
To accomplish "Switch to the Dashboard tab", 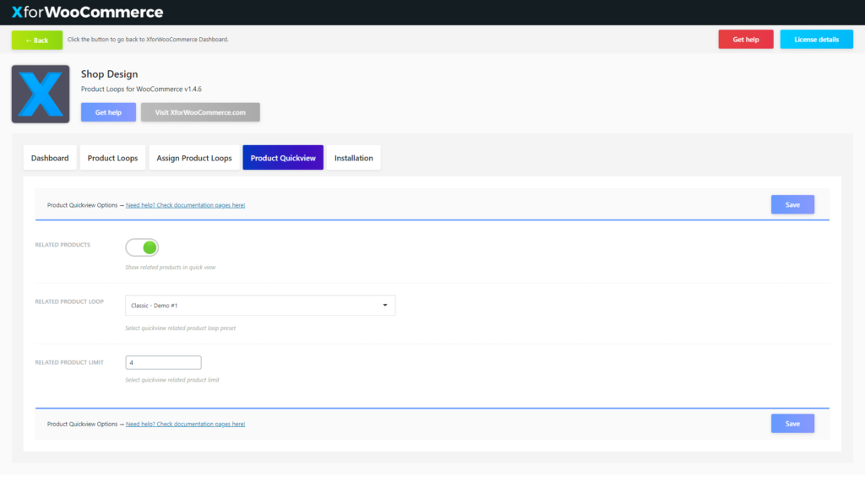I will [x=50, y=158].
